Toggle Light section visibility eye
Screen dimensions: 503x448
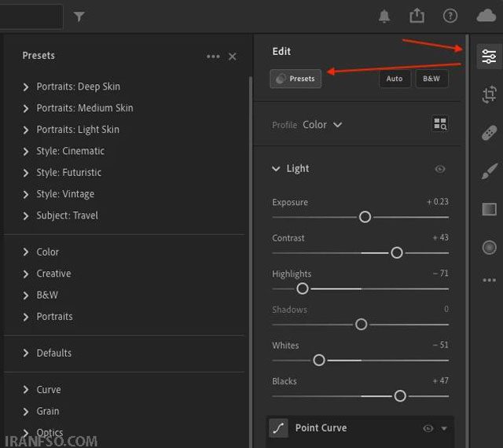click(x=440, y=169)
